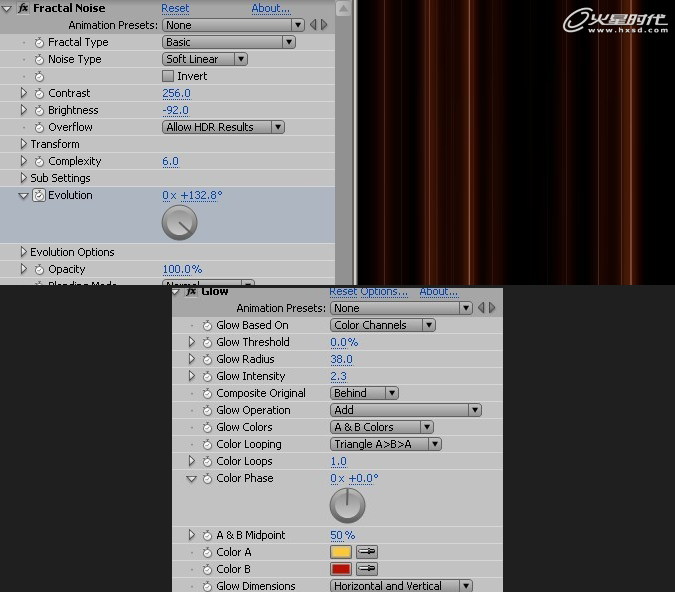The image size is (675, 592).
Task: Open the Glow Colors dropdown
Action: pos(381,427)
